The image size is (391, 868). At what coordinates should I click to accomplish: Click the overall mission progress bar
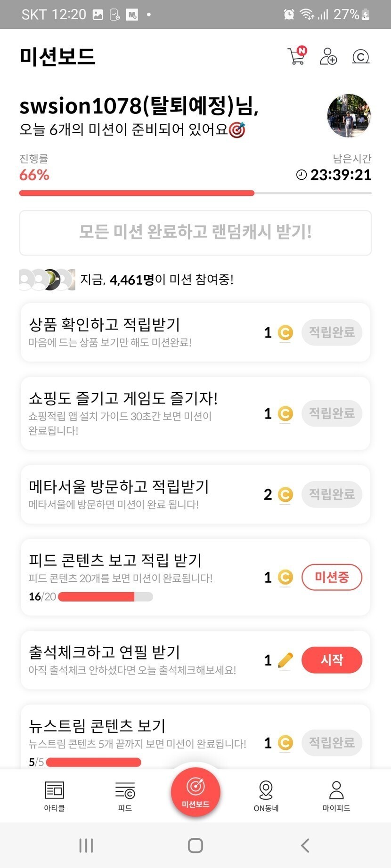pos(195,193)
